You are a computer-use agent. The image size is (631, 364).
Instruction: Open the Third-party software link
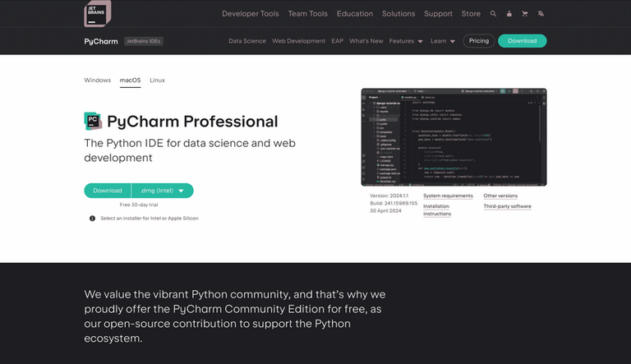coord(507,206)
